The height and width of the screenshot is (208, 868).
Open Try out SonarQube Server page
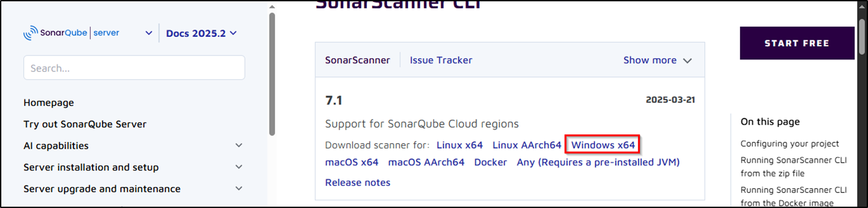(85, 124)
